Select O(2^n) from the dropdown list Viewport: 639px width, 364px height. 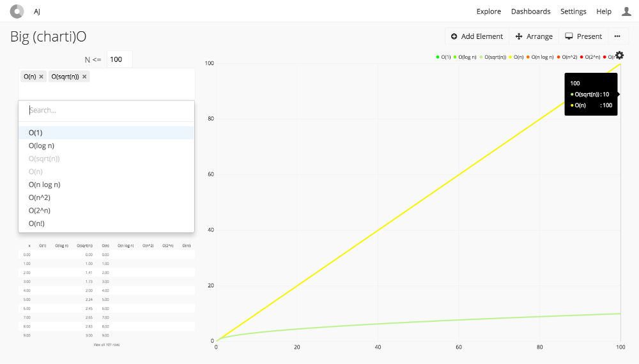click(x=106, y=211)
